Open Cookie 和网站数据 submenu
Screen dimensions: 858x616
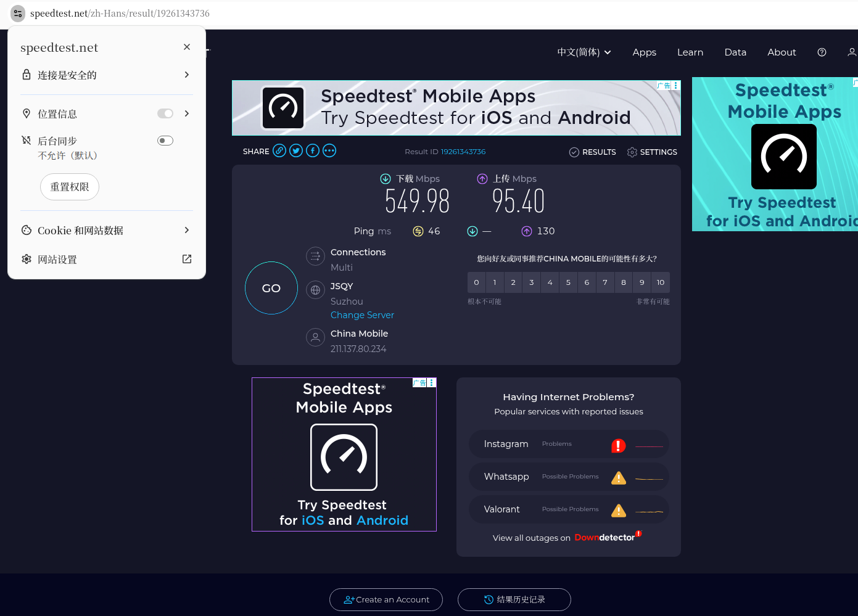pyautogui.click(x=107, y=230)
